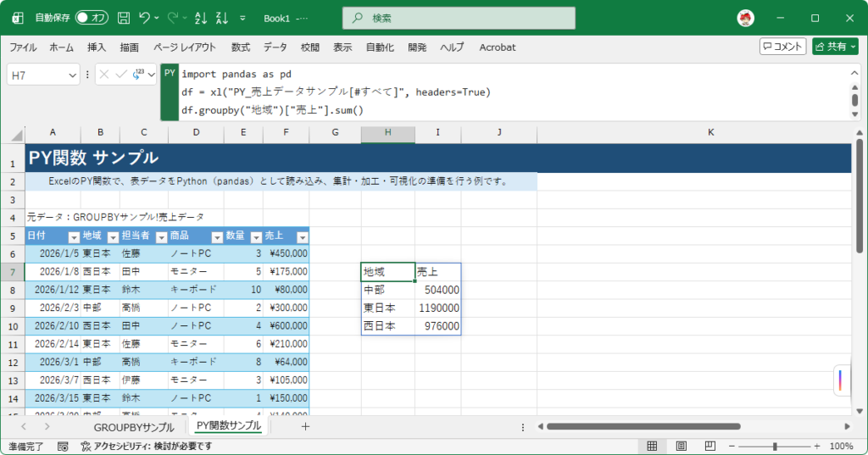Select cell H7 containing 地域
The height and width of the screenshot is (455, 868).
coord(388,272)
